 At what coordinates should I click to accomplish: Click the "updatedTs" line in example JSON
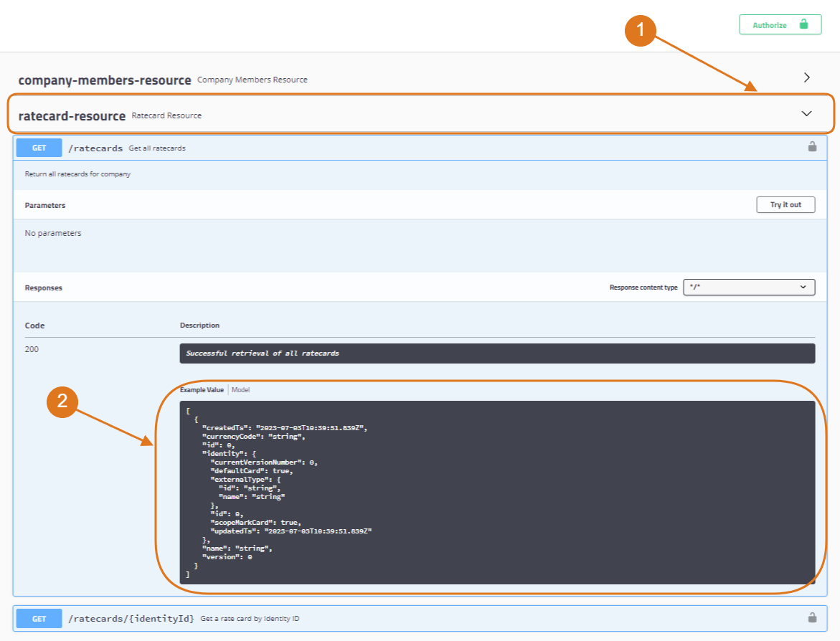(x=291, y=531)
